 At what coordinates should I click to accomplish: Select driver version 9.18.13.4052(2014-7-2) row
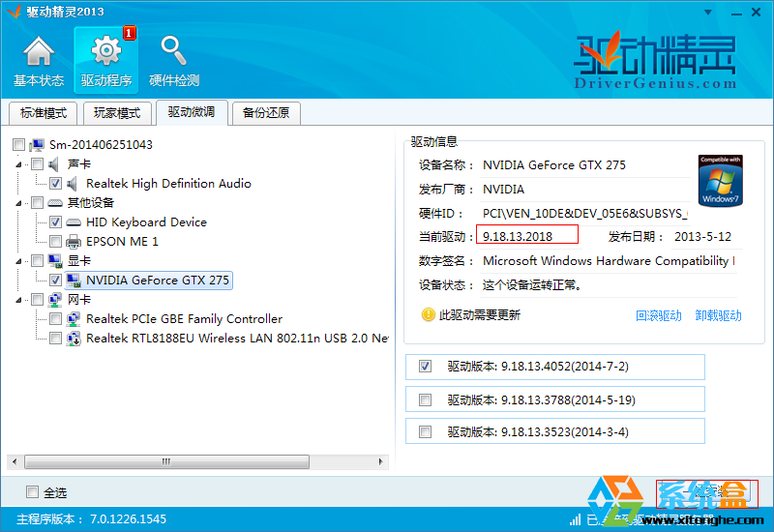554,367
